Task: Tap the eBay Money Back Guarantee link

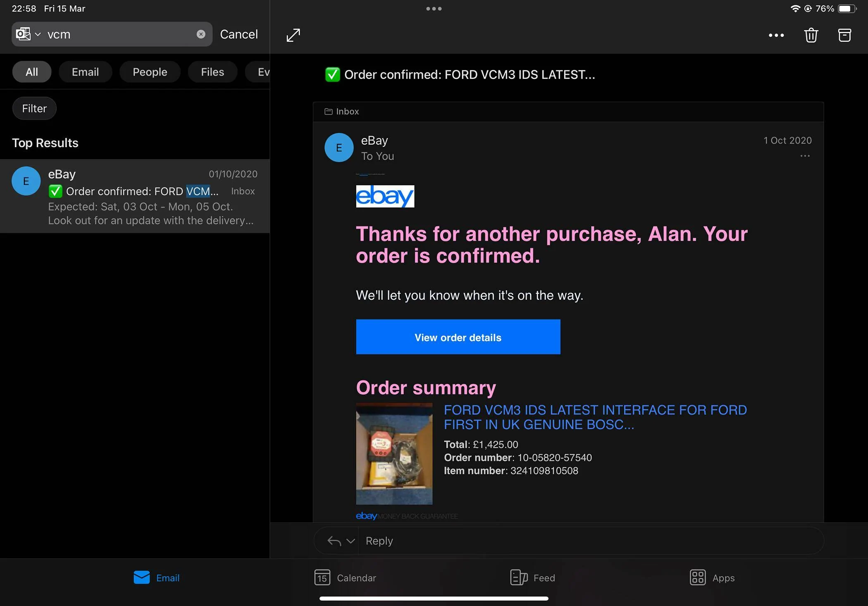Action: [407, 516]
